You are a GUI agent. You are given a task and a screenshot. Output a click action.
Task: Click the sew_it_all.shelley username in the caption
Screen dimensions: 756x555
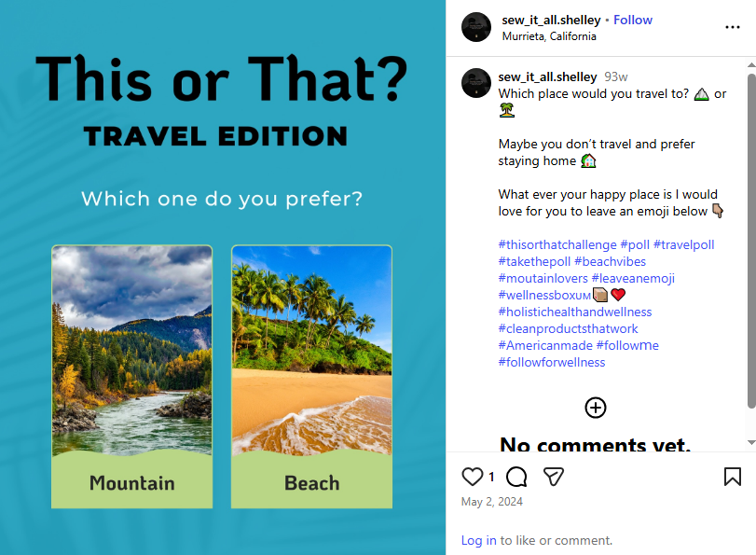pyautogui.click(x=547, y=76)
